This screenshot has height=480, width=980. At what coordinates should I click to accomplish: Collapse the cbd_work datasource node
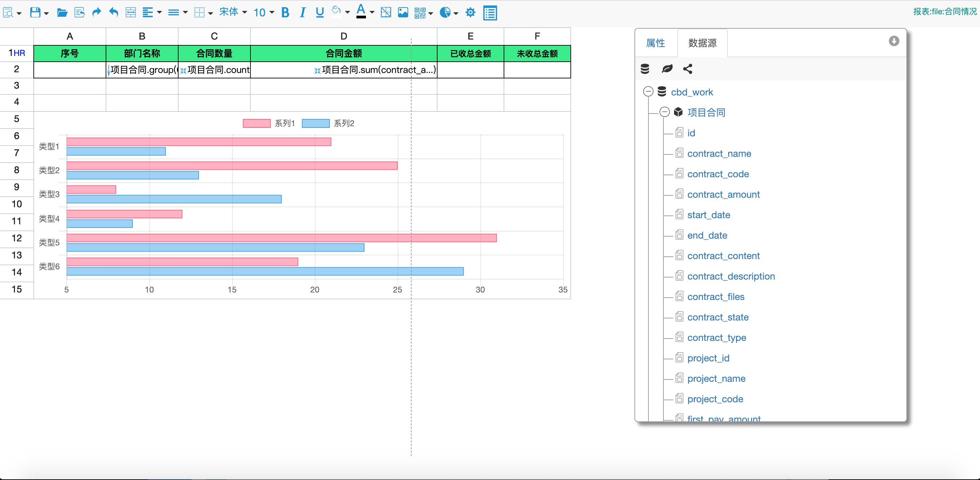point(648,92)
